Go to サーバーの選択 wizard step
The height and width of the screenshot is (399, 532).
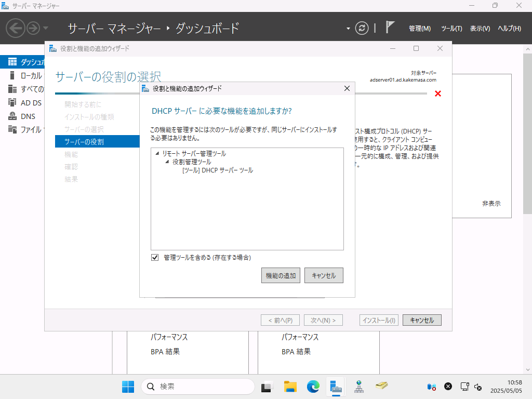[x=84, y=129]
